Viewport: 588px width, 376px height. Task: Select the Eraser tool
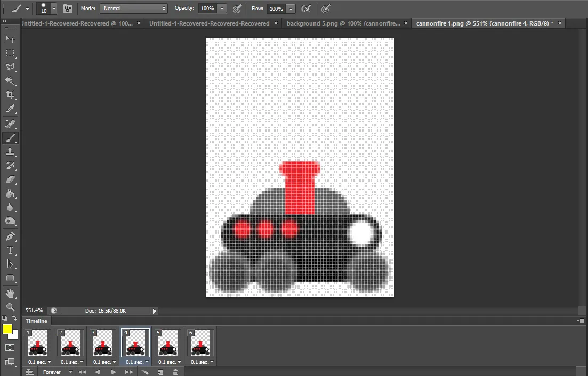[x=10, y=179]
